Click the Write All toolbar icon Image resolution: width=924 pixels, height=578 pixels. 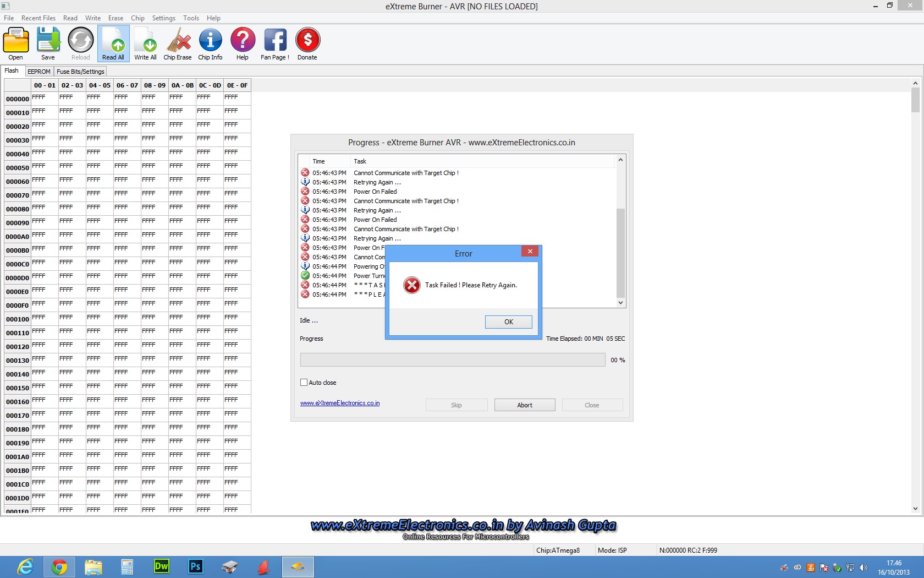pyautogui.click(x=146, y=43)
